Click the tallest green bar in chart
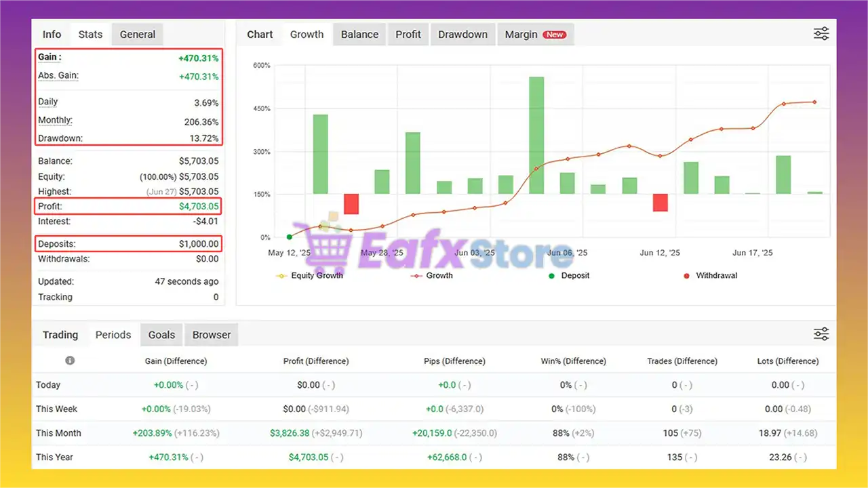Viewport: 868px width, 488px height. pyautogui.click(x=536, y=136)
